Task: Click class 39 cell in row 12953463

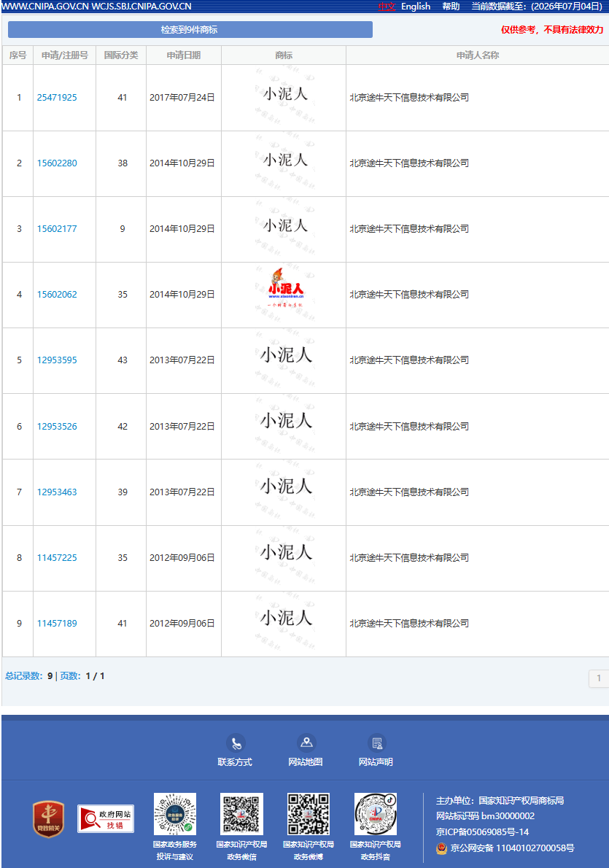Action: (x=123, y=492)
